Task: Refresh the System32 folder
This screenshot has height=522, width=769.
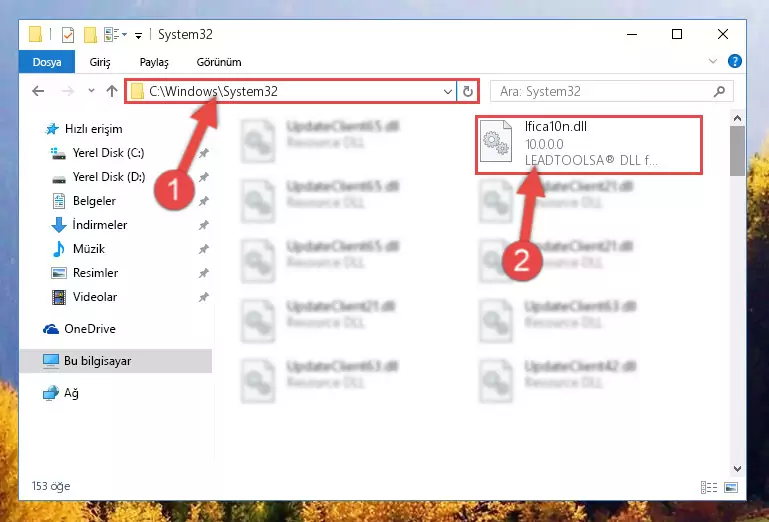Action: coord(467,91)
